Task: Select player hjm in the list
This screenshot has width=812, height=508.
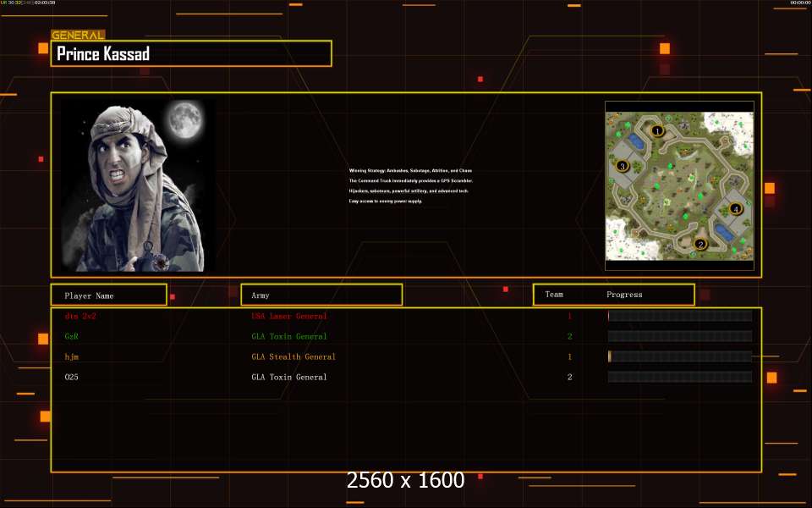Action: [x=71, y=356]
